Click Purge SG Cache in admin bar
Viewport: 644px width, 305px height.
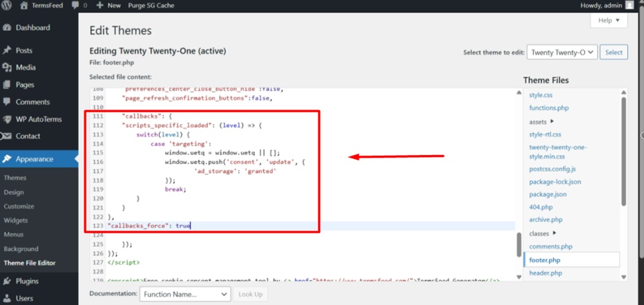[151, 5]
